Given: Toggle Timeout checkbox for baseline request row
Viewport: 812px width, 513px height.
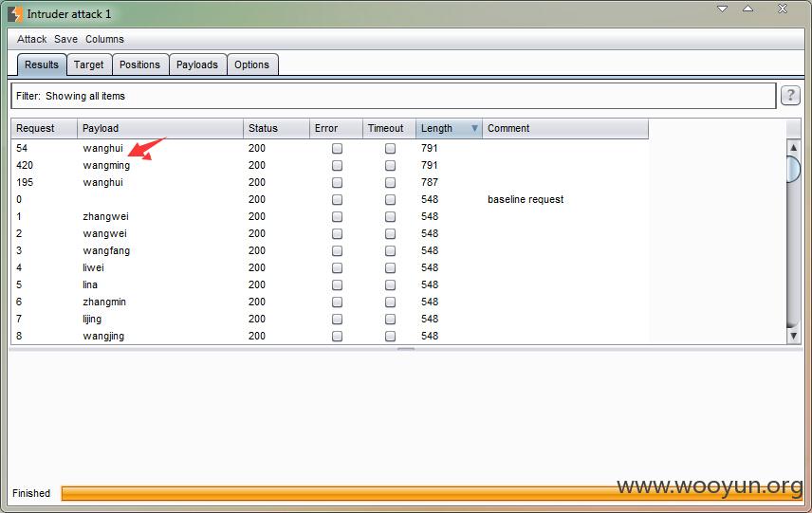Looking at the screenshot, I should (x=390, y=200).
